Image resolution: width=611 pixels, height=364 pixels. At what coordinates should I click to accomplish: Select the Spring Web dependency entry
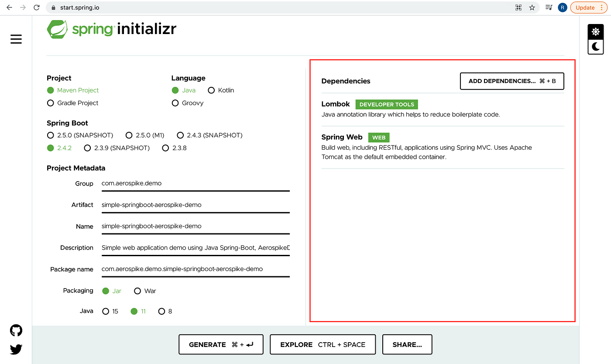443,148
